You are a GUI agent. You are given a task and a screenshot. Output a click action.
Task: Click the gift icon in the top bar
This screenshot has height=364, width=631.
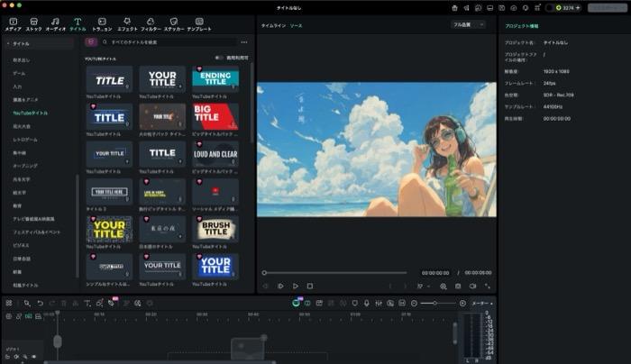click(x=454, y=7)
